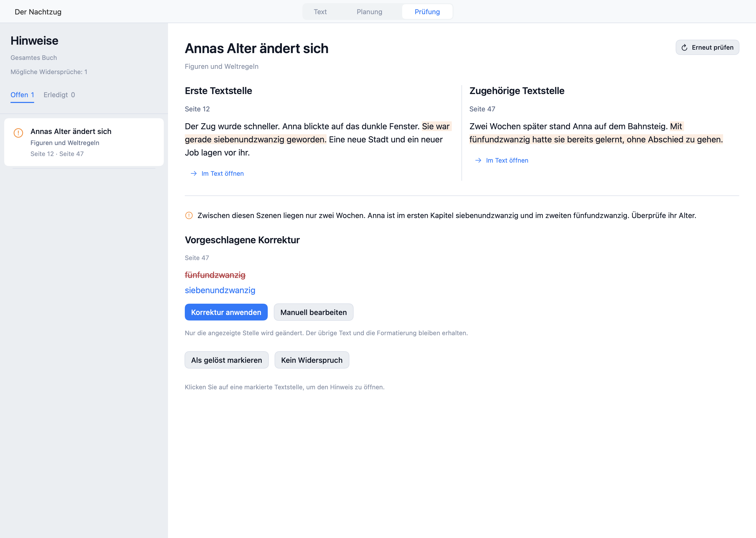
Task: Click the orange warning icon before the explanation
Action: (189, 216)
